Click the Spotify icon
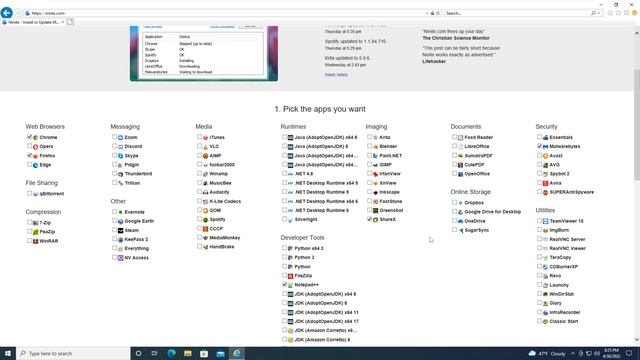Screen dimensions: 640x360 pyautogui.click(x=205, y=220)
